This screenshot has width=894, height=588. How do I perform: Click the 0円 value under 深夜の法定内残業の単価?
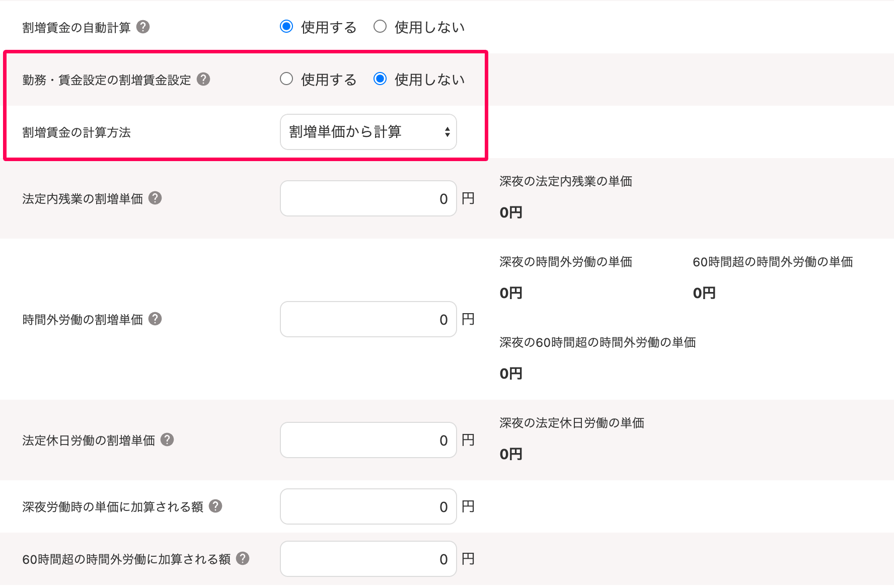(511, 212)
